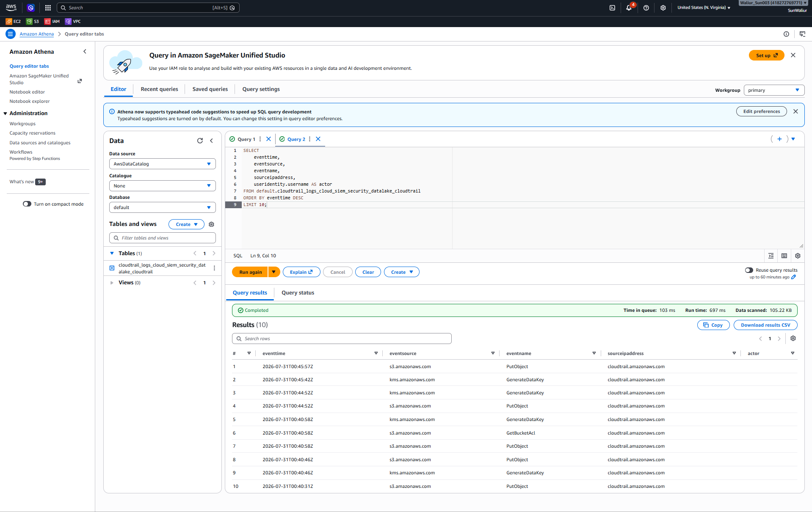Click Edit preferences button
812x512 pixels.
(762, 111)
